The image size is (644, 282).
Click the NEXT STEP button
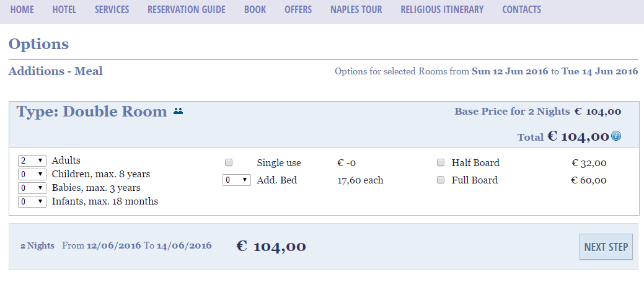tap(606, 247)
